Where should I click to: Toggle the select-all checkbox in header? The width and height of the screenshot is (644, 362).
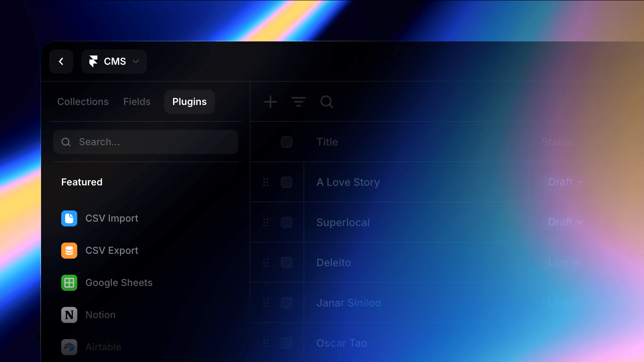tap(287, 142)
